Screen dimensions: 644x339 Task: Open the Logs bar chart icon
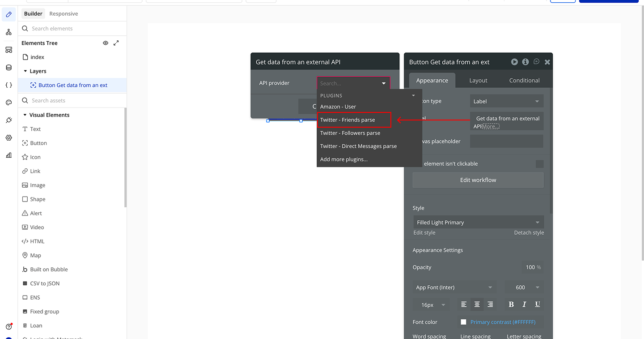tap(8, 155)
